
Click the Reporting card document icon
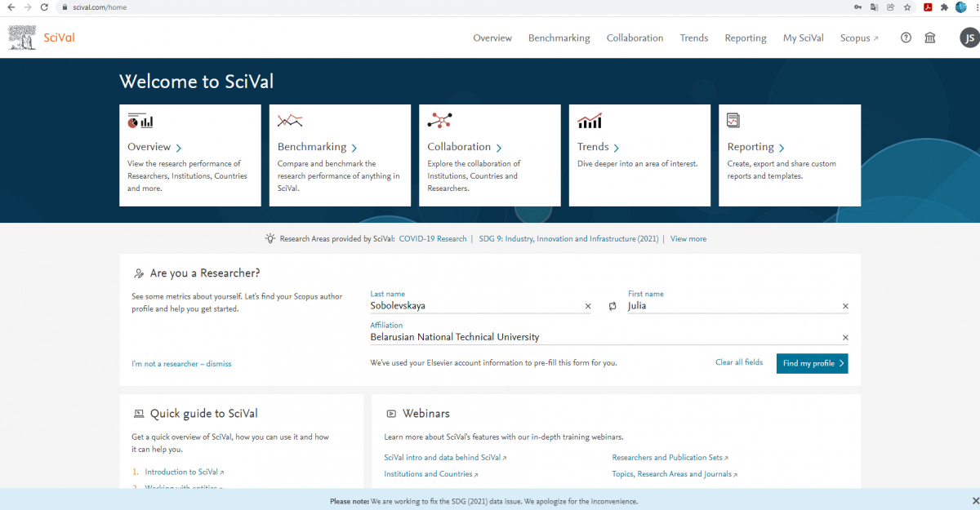(x=733, y=121)
